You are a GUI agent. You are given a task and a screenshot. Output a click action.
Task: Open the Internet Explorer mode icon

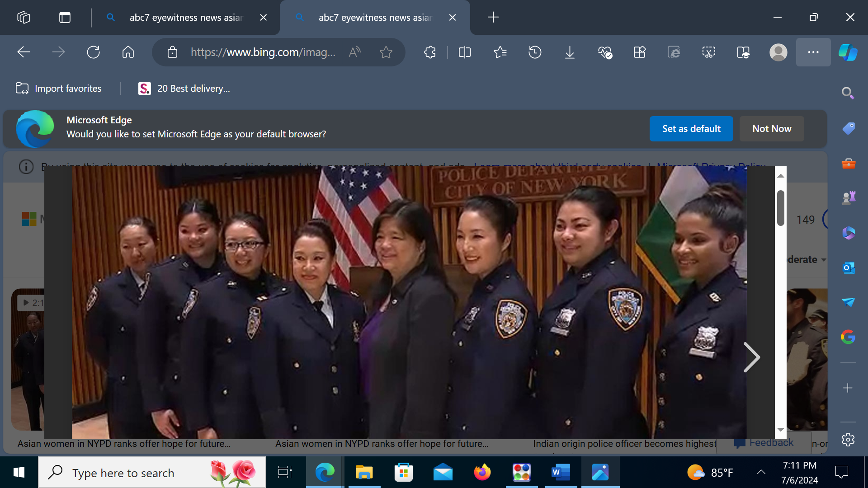point(674,52)
